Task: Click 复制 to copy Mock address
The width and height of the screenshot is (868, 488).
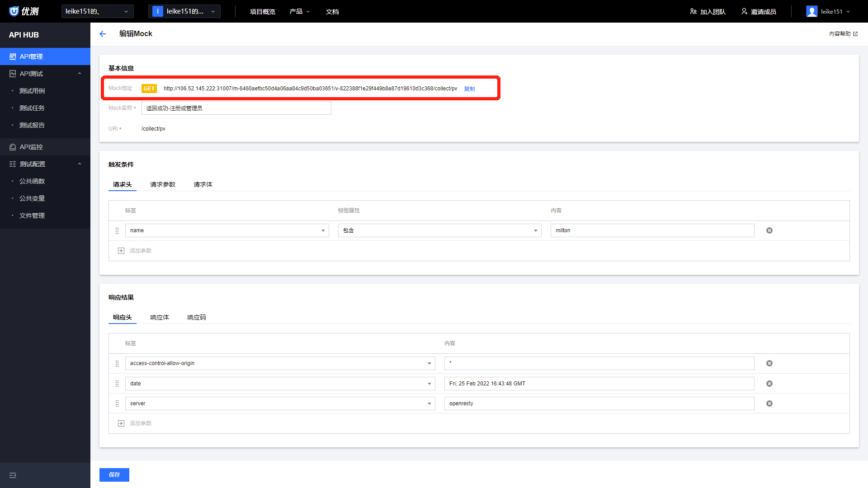Action: tap(469, 89)
